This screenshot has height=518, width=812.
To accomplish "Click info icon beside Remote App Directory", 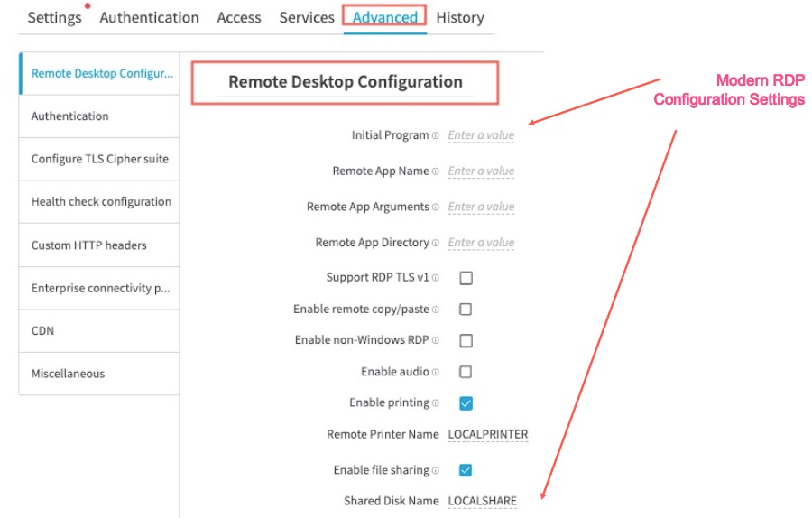I will click(x=436, y=244).
